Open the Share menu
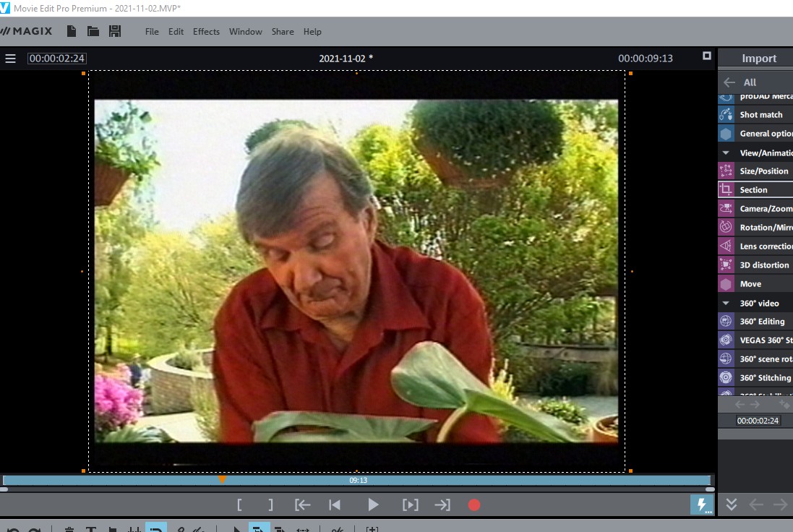Screen dimensions: 793x532 283,31
